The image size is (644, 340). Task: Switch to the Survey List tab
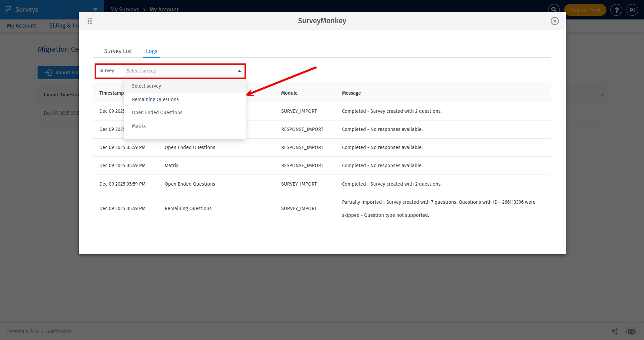pos(118,51)
